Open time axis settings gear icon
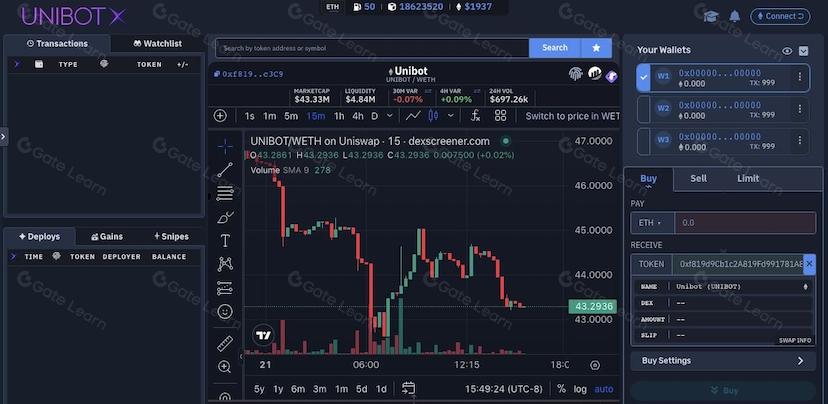The width and height of the screenshot is (828, 404). pyautogui.click(x=595, y=365)
